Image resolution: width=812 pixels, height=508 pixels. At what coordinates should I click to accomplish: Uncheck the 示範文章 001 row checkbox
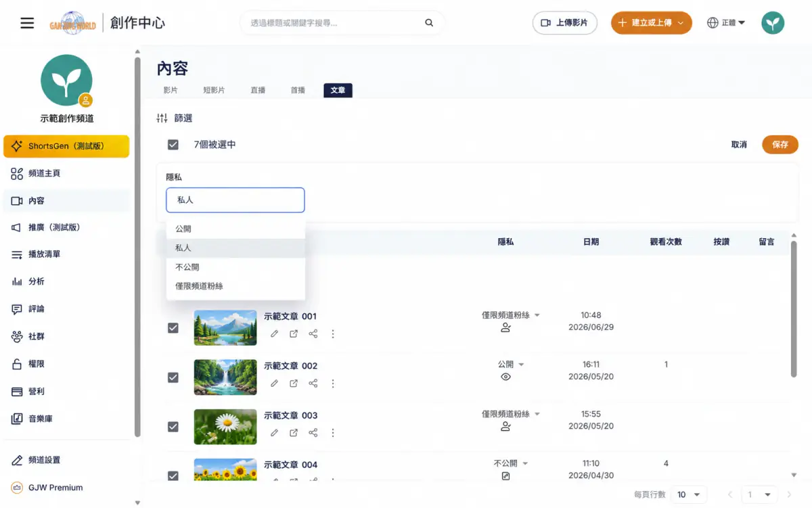173,328
